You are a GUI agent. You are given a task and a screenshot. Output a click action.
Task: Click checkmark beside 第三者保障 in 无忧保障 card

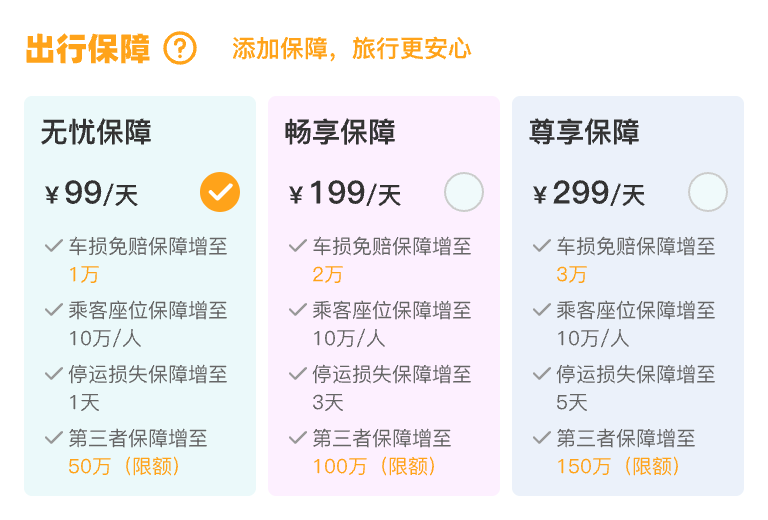[54, 438]
